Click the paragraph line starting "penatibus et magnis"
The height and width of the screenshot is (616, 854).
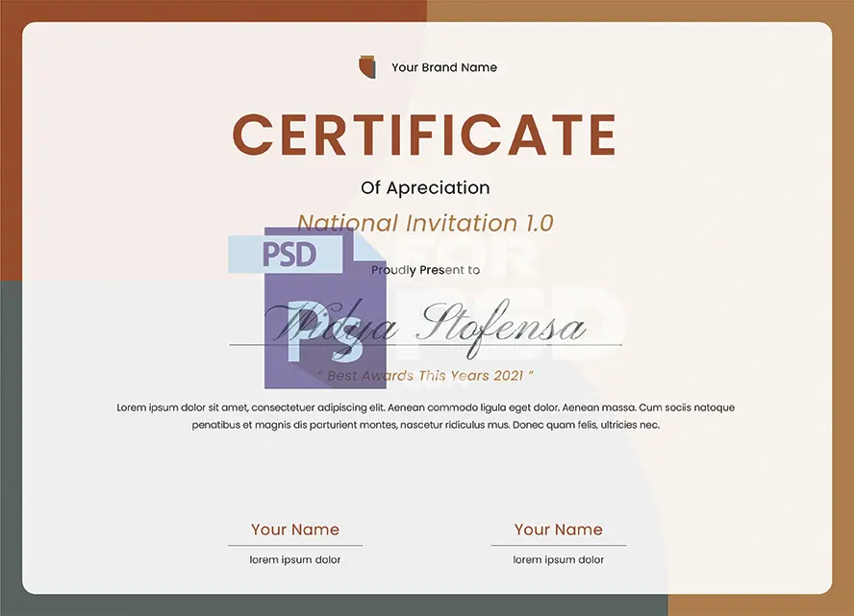pos(425,425)
